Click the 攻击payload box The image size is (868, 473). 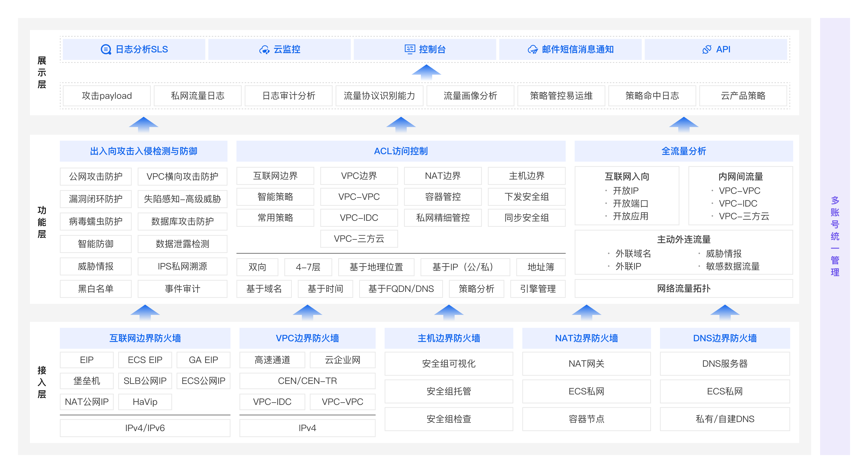coord(106,96)
